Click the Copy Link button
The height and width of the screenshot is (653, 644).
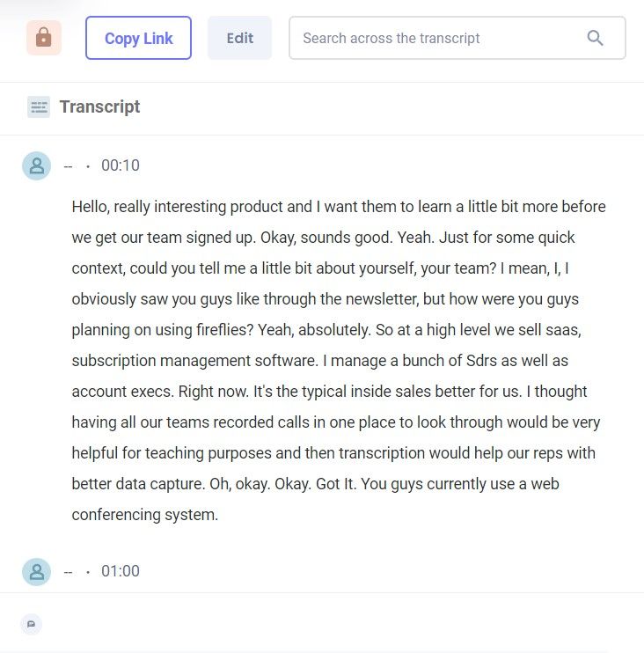click(x=139, y=38)
